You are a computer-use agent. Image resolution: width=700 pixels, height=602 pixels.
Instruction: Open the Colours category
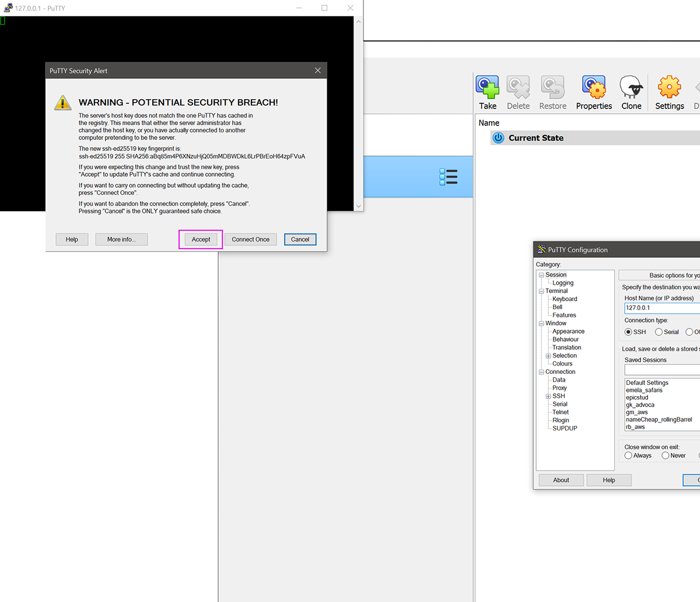(562, 363)
